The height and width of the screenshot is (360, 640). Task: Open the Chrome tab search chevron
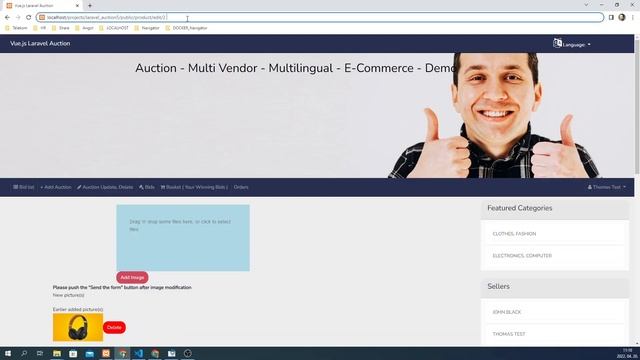(x=586, y=5)
